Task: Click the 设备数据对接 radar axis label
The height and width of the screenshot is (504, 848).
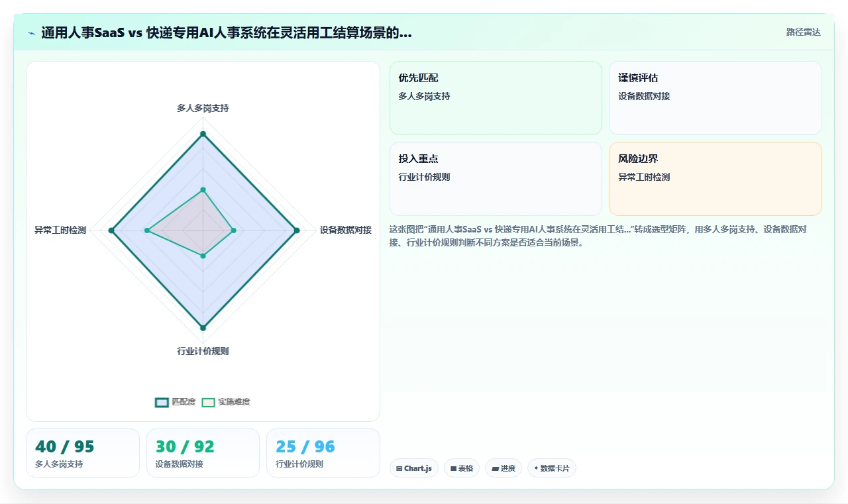Action: point(346,230)
